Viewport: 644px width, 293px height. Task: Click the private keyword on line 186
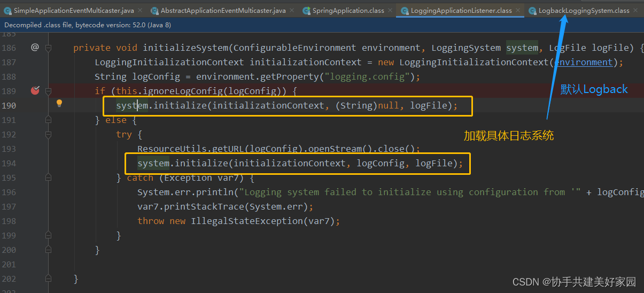point(92,48)
